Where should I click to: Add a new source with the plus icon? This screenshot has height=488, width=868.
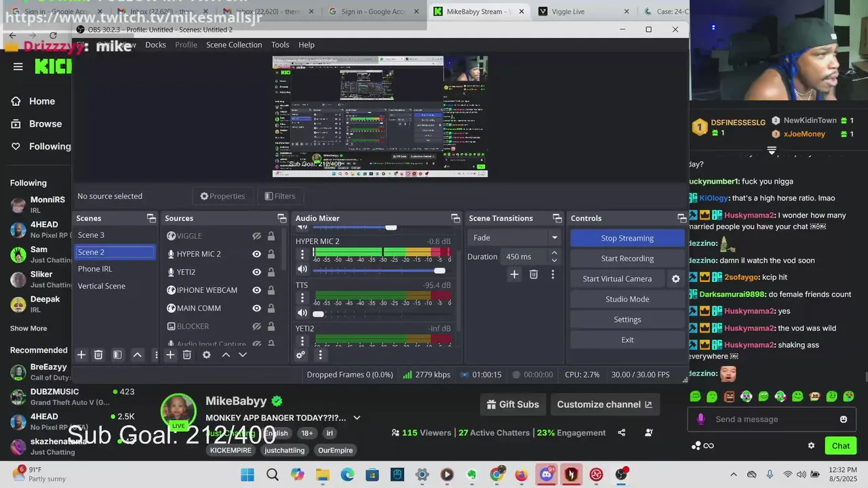click(x=170, y=354)
